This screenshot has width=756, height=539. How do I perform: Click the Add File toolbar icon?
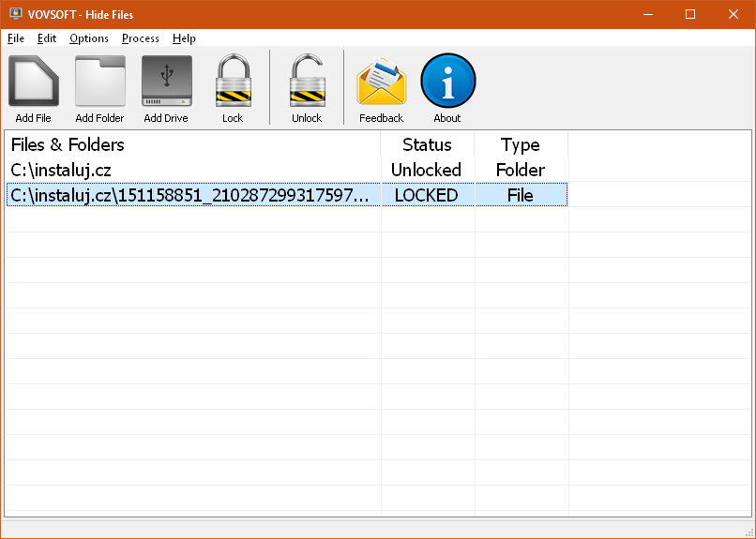(33, 82)
